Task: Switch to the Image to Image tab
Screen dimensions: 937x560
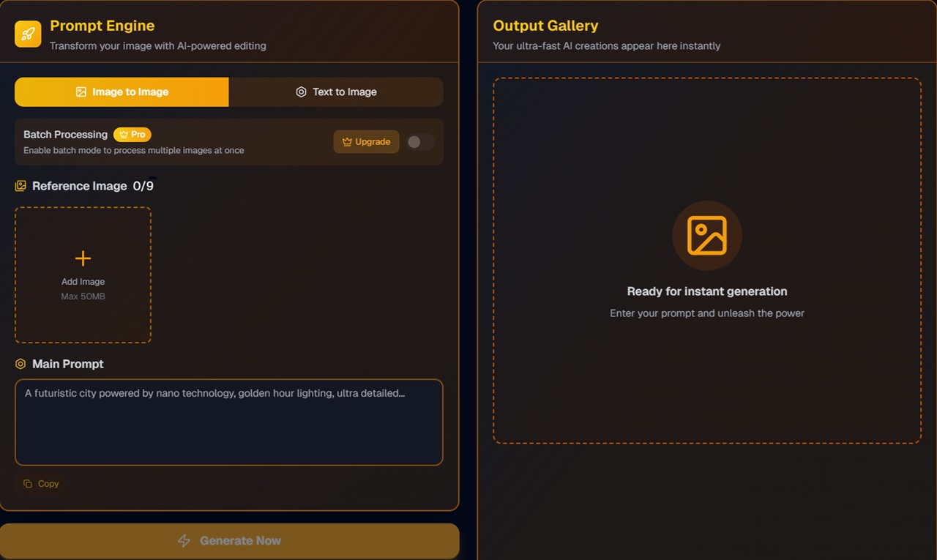Action: click(x=122, y=92)
